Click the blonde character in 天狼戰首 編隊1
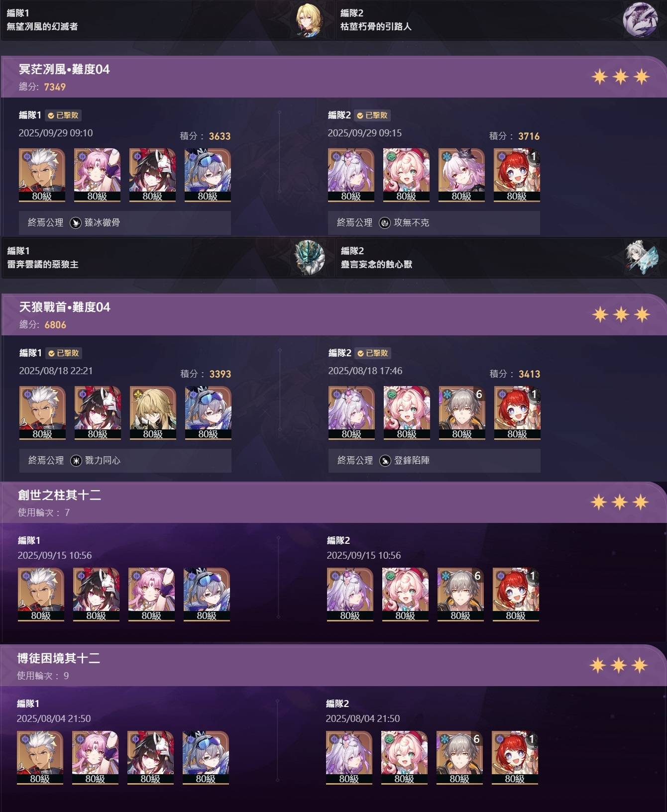This screenshot has height=812, width=667. tap(153, 413)
